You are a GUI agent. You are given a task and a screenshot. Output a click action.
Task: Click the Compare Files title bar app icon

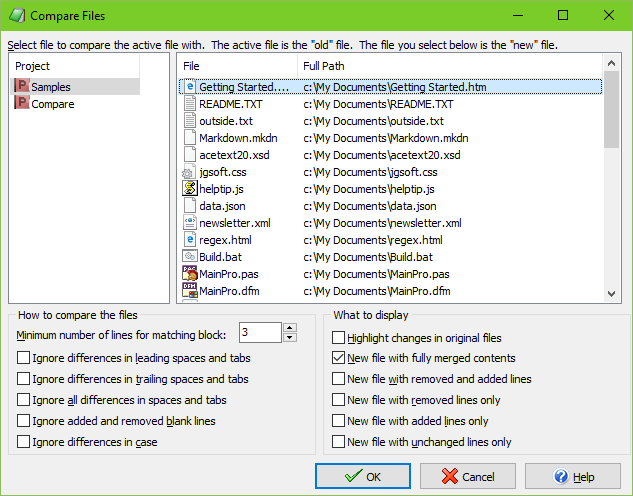coord(17,15)
